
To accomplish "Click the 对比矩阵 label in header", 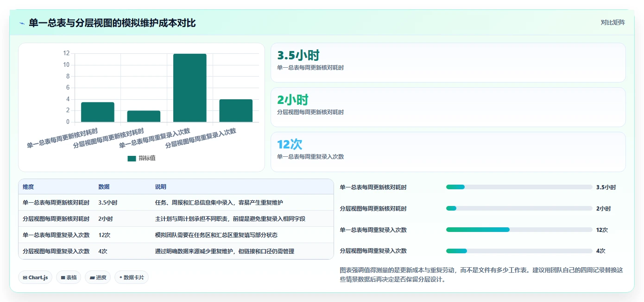I will pos(612,22).
